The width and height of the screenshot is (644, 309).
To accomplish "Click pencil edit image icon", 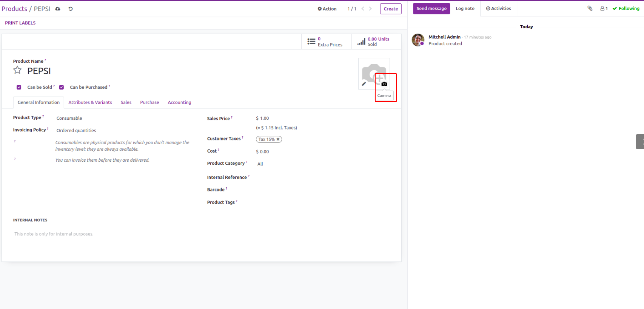I will [x=364, y=84].
